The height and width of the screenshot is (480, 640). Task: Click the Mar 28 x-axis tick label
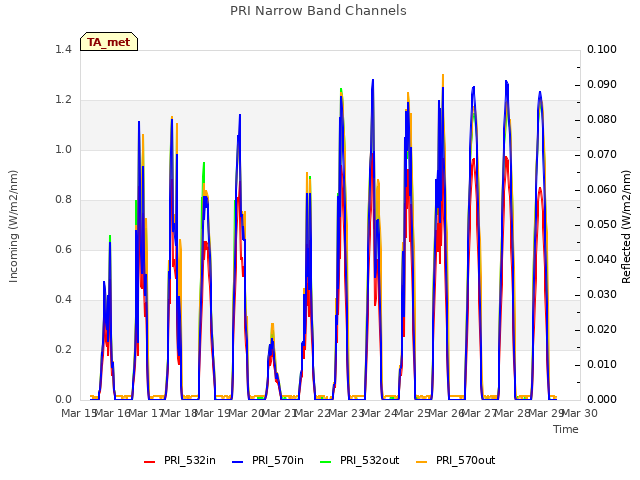click(x=513, y=413)
